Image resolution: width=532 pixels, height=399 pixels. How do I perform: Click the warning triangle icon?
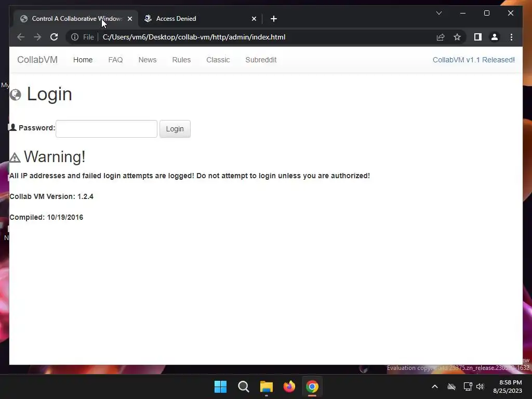click(15, 157)
